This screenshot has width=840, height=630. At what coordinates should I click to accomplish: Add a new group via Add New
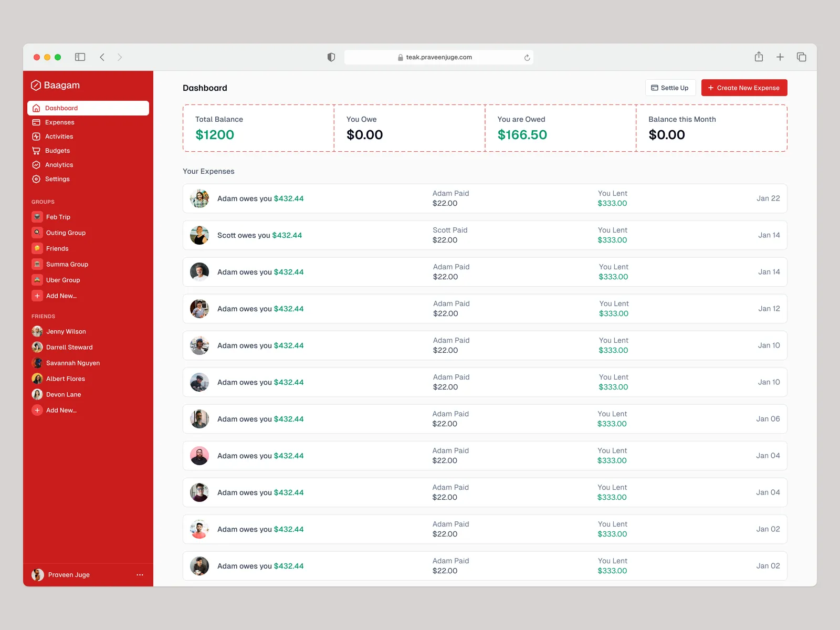click(x=61, y=296)
